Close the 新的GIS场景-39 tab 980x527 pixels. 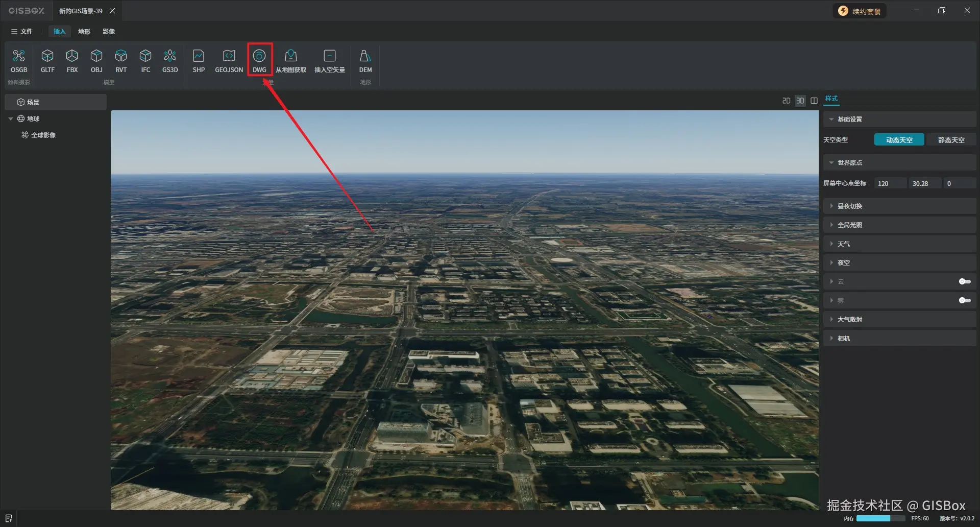[x=112, y=11]
